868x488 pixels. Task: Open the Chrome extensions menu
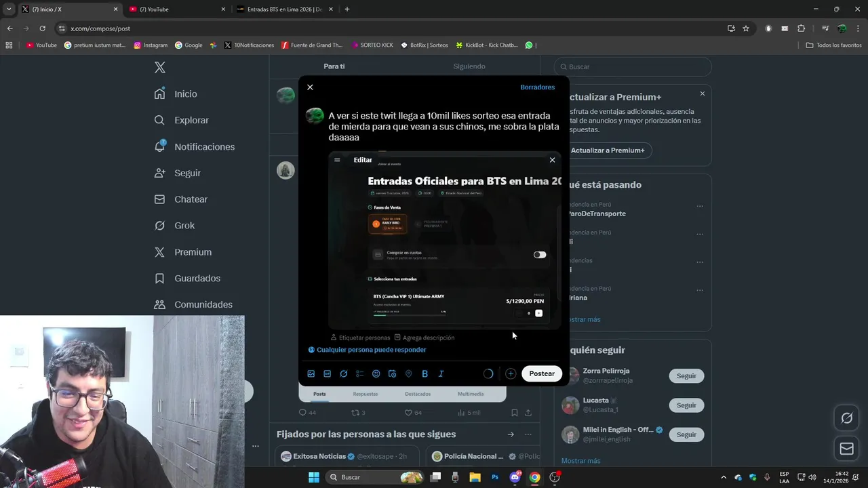801,28
